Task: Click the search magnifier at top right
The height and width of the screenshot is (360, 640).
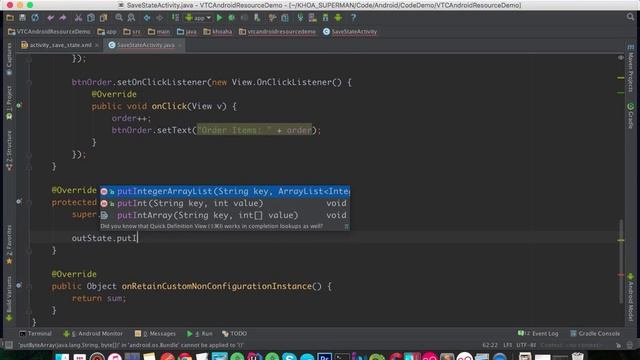Action: pyautogui.click(x=631, y=17)
